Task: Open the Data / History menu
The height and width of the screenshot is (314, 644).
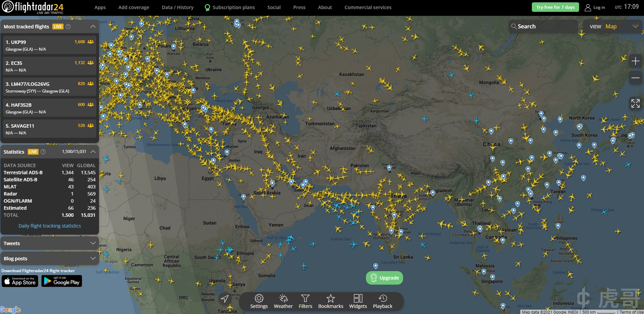Action: click(178, 7)
